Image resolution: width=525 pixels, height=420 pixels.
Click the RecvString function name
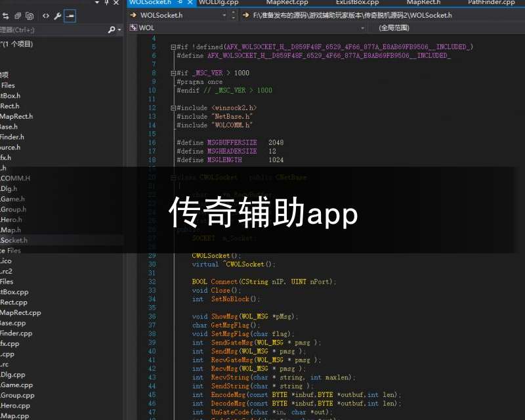click(230, 377)
